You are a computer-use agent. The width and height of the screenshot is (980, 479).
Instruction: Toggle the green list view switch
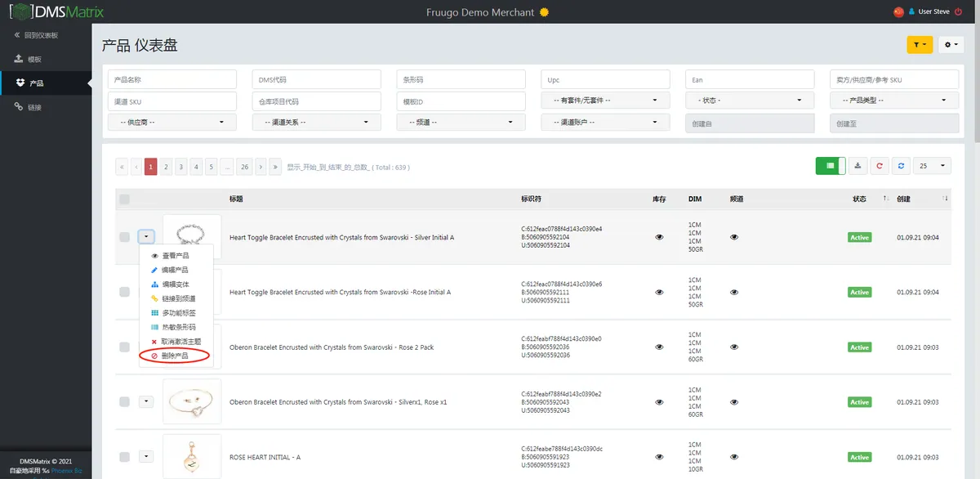pos(831,166)
